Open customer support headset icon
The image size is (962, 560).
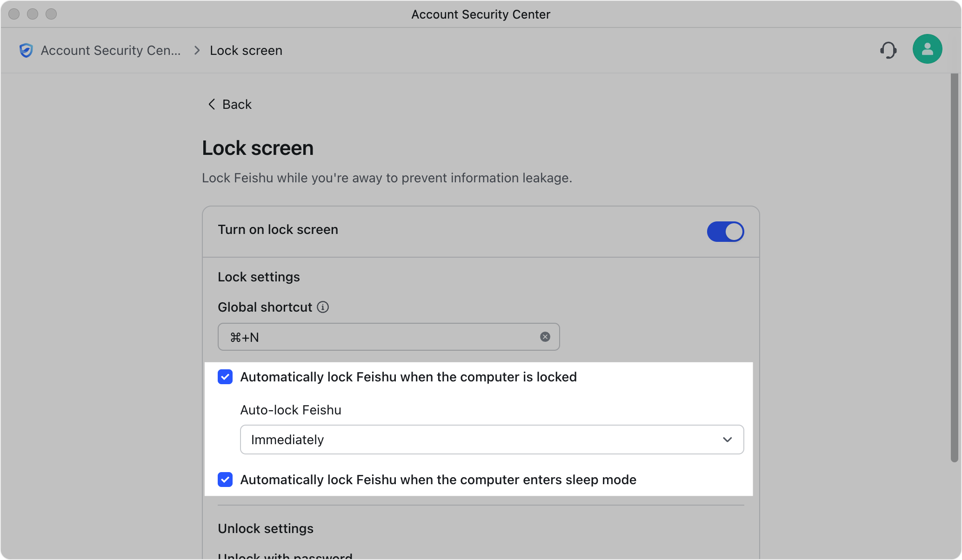pos(888,50)
